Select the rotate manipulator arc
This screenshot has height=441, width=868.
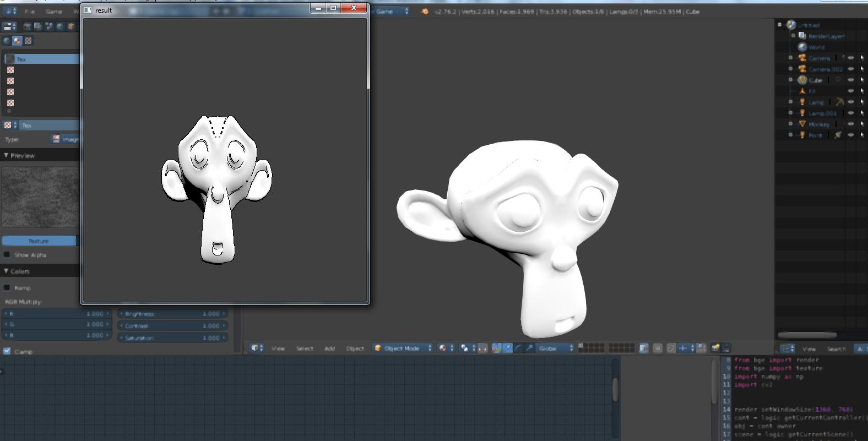pyautogui.click(x=518, y=348)
